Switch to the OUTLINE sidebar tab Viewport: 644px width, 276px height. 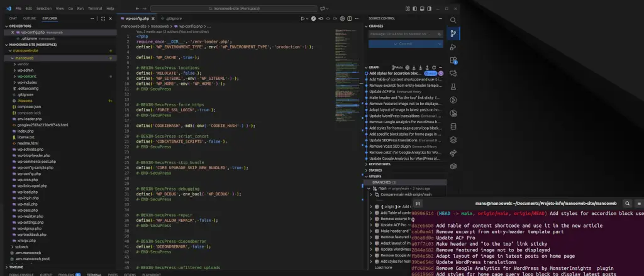coord(30,18)
